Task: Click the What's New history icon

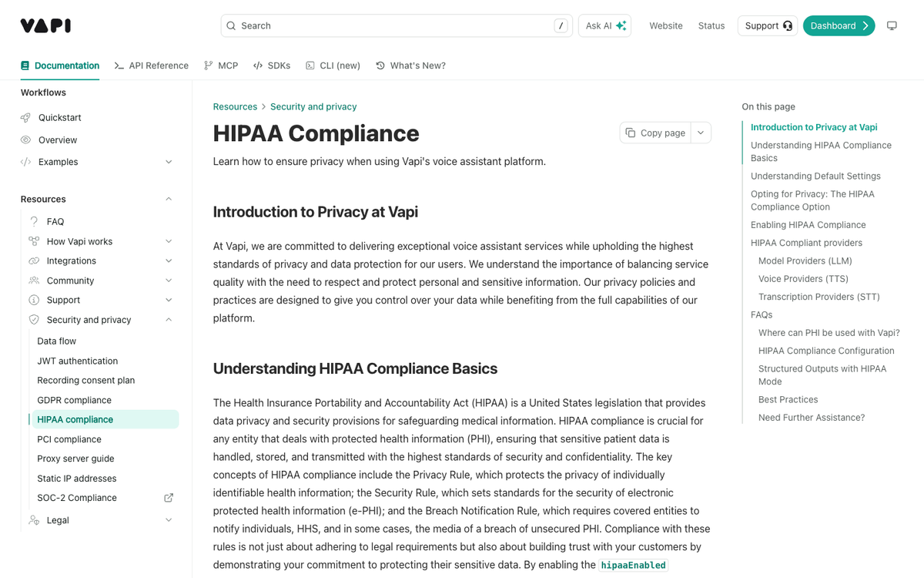Action: (380, 66)
